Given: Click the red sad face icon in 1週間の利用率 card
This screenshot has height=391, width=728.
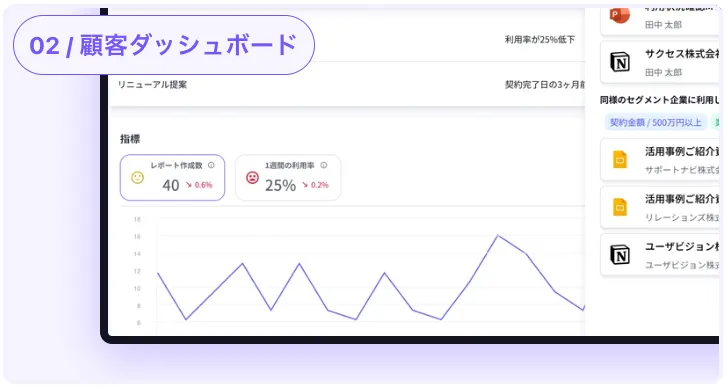Looking at the screenshot, I should 252,178.
